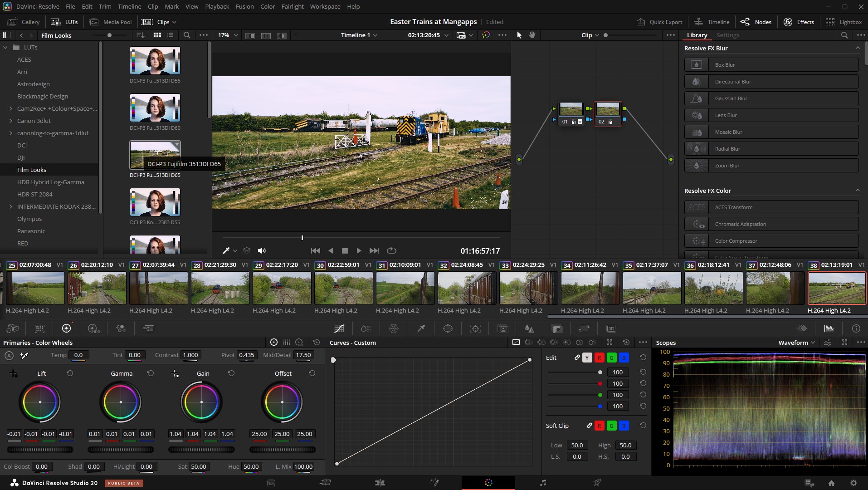868x490 pixels.
Task: Open the RGB Mixer palette
Action: tap(121, 328)
